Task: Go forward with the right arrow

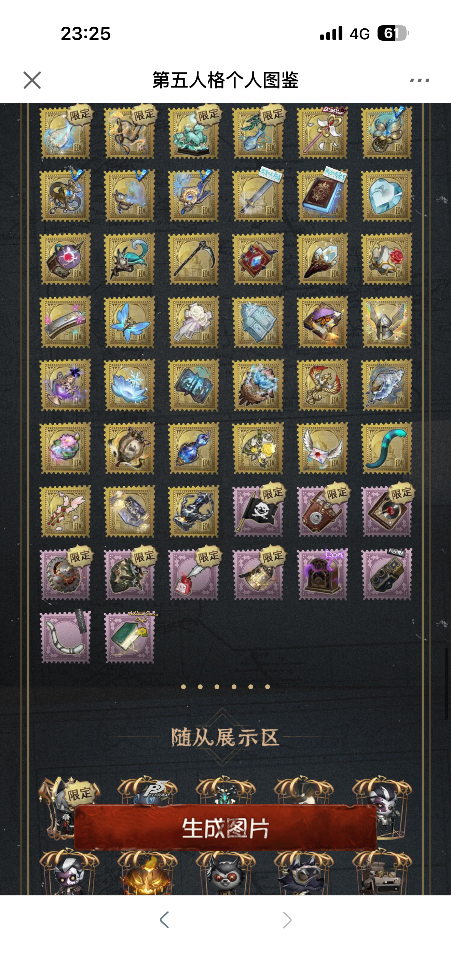Action: pos(287,920)
